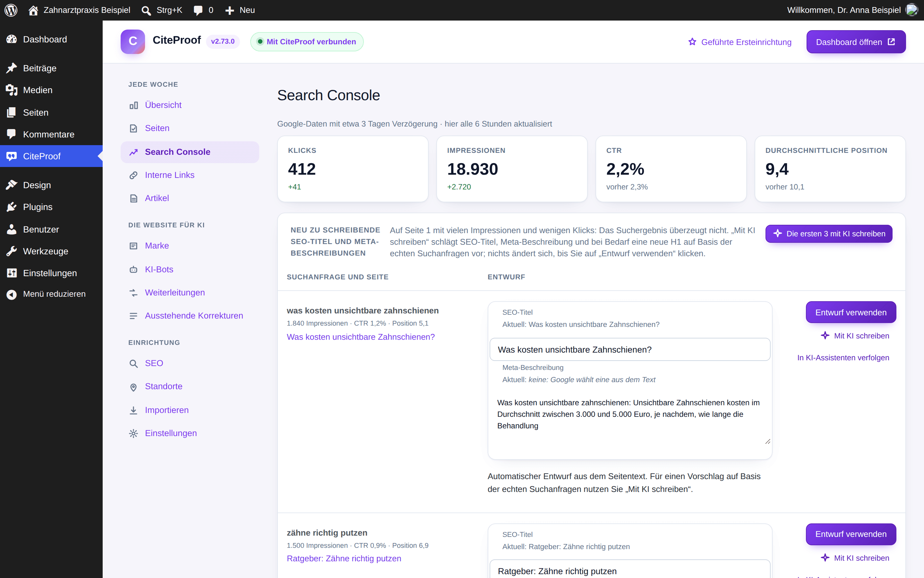Click the Dashboard gauge icon in sidebar

pyautogui.click(x=12, y=39)
